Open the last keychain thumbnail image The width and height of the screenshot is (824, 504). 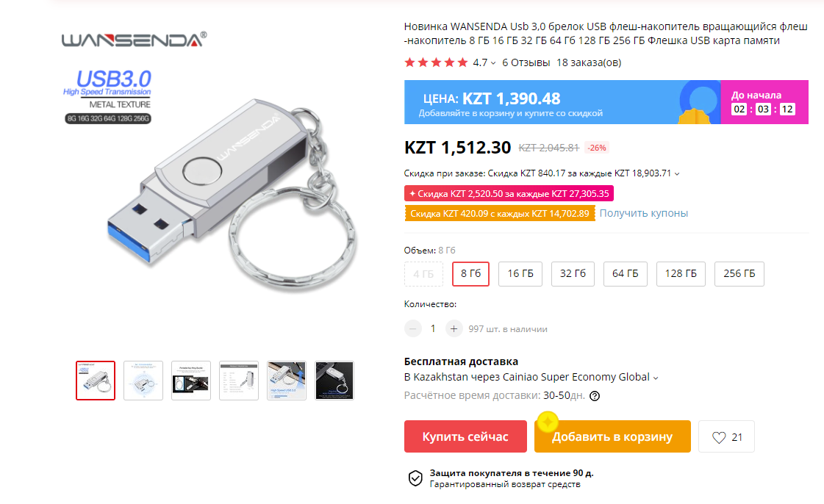coord(334,380)
